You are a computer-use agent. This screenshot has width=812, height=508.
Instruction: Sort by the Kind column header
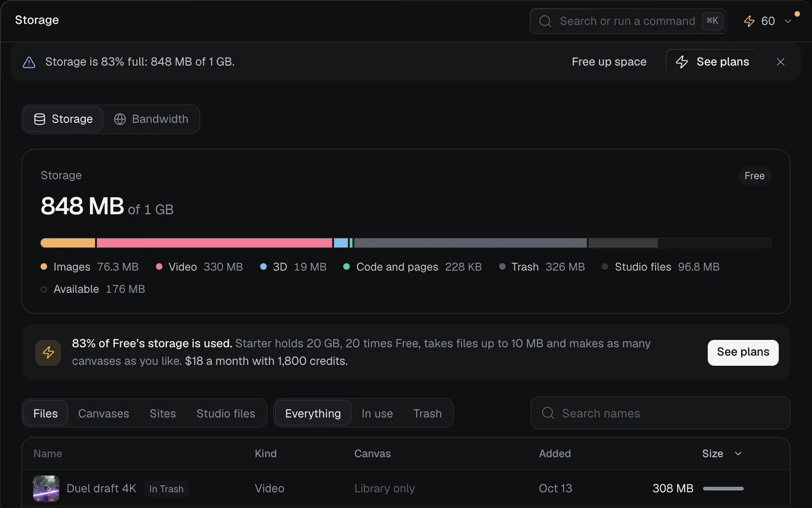(265, 454)
